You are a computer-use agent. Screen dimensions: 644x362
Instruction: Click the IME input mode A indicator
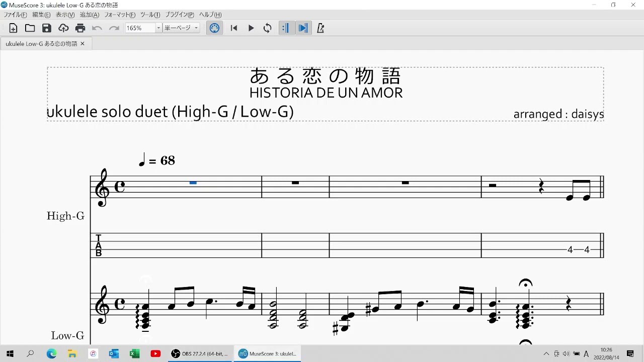586,354
